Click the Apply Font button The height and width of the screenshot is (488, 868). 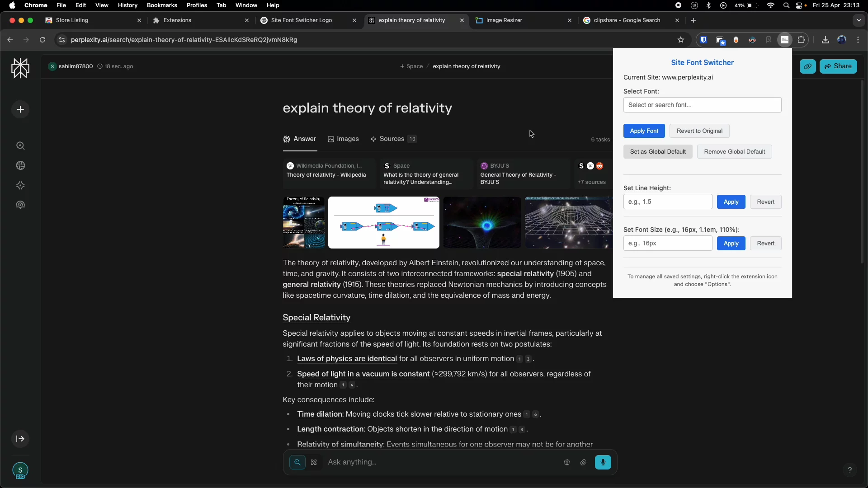click(644, 131)
